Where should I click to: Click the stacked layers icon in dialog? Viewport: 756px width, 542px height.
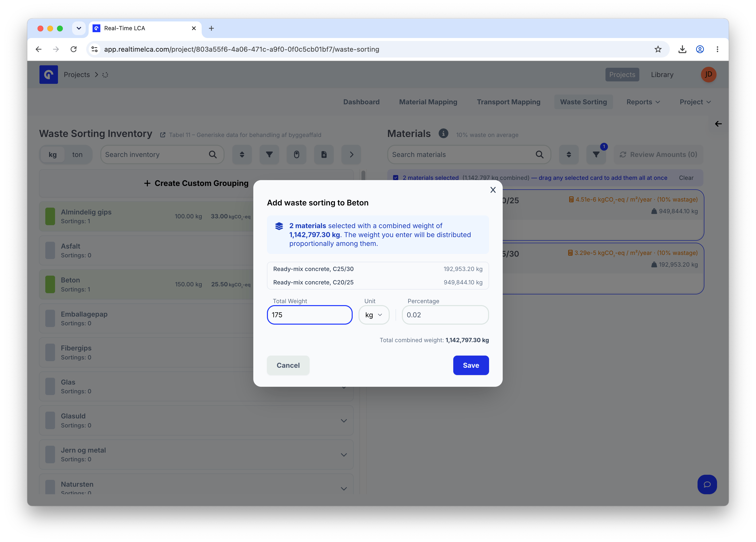(x=279, y=226)
